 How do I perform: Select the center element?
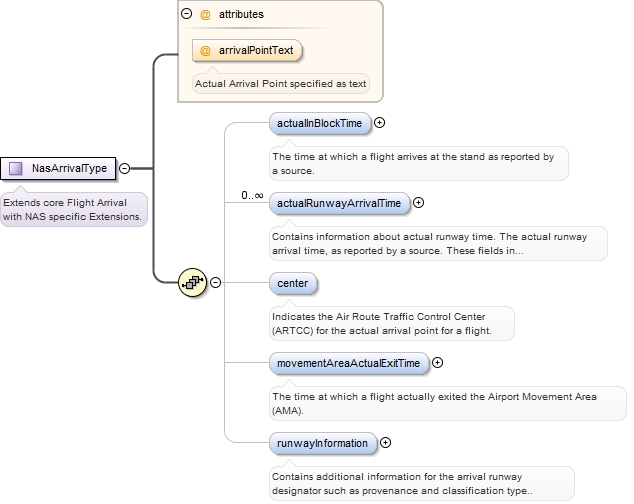pyautogui.click(x=293, y=283)
